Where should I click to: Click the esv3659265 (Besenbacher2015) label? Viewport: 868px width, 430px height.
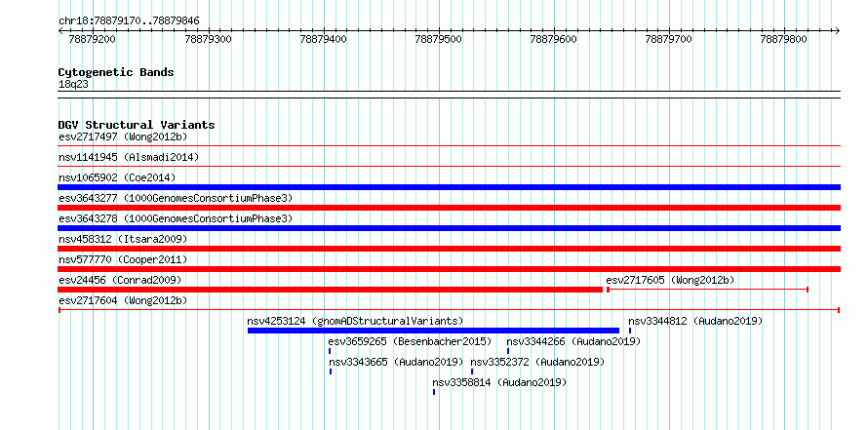click(x=410, y=341)
